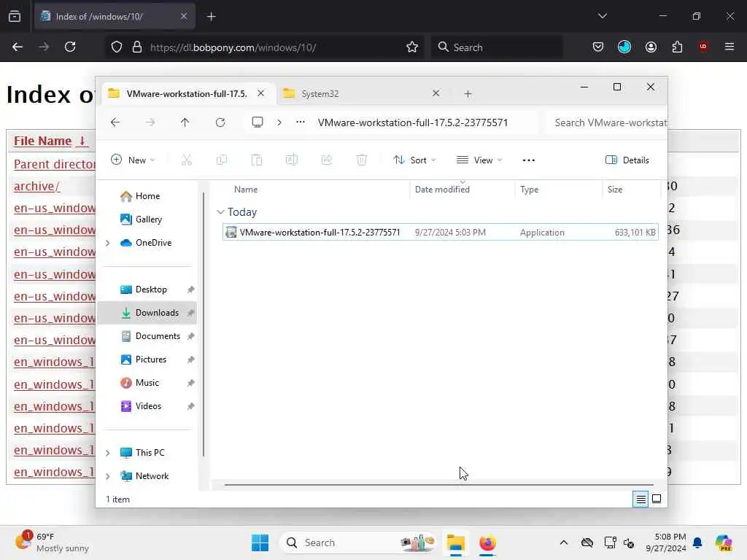The height and width of the screenshot is (560, 747).
Task: Open Music in the navigation pane
Action: pos(147,383)
